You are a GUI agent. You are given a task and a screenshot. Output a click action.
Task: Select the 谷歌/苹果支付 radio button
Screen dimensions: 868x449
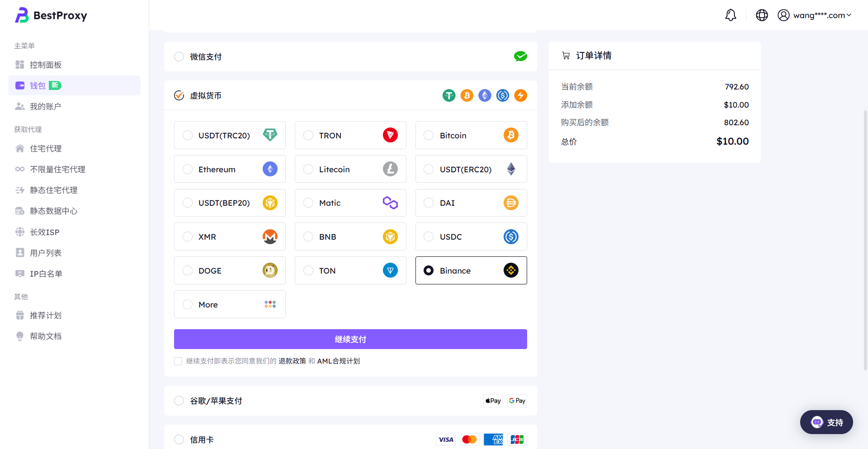pyautogui.click(x=179, y=401)
